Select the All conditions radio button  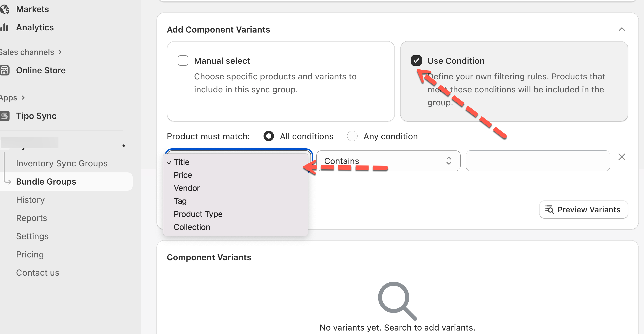point(269,136)
